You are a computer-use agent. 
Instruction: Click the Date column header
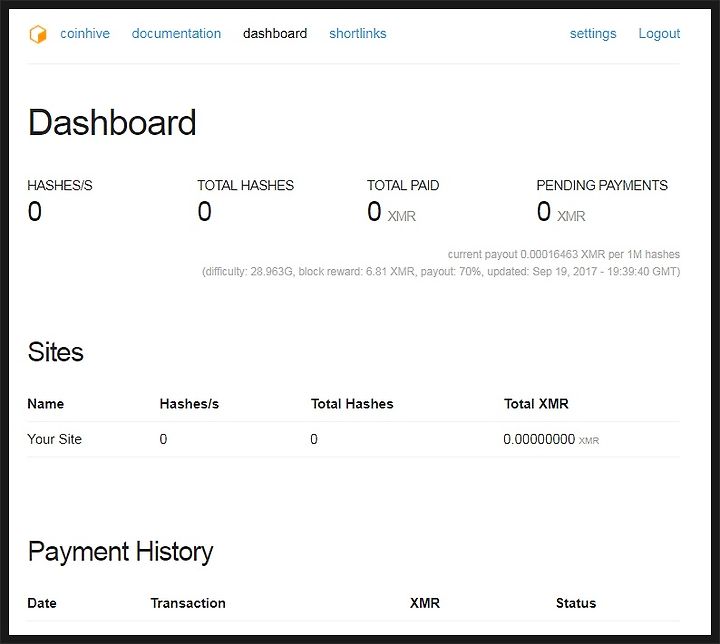point(42,603)
